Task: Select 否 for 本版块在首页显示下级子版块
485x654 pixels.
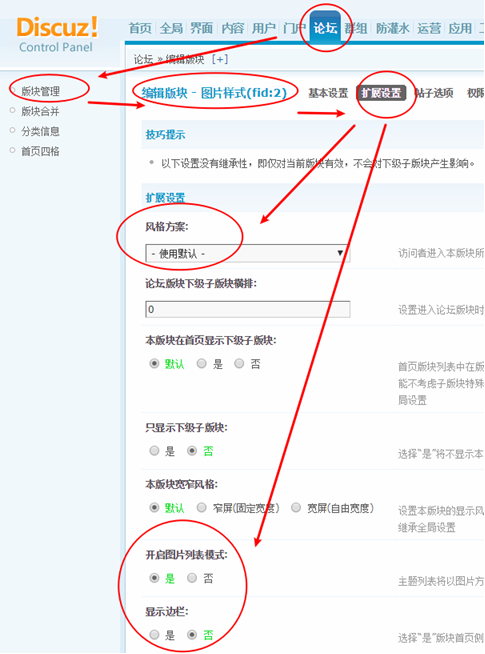Action: coord(239,364)
